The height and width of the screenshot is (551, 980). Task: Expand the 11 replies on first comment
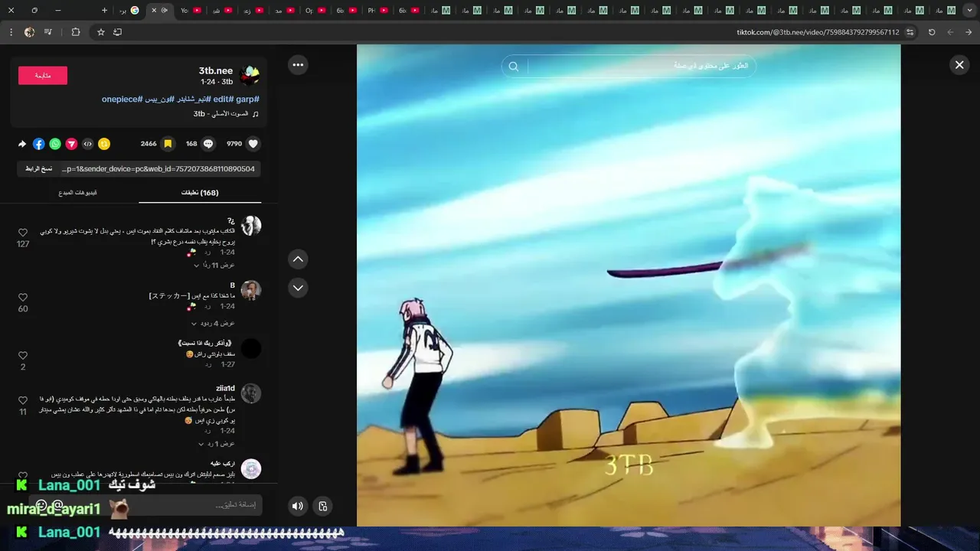[x=214, y=265]
